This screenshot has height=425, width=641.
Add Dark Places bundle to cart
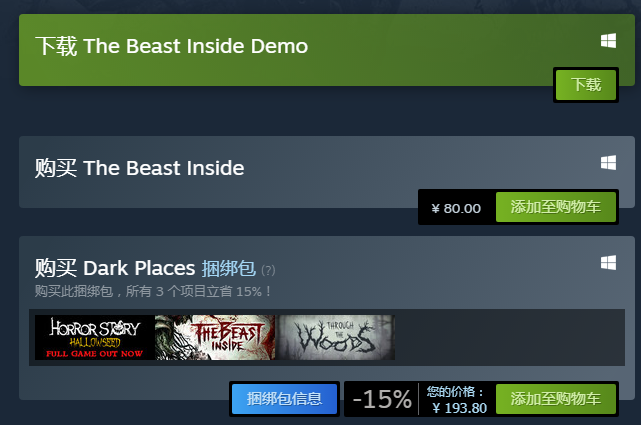[556, 399]
